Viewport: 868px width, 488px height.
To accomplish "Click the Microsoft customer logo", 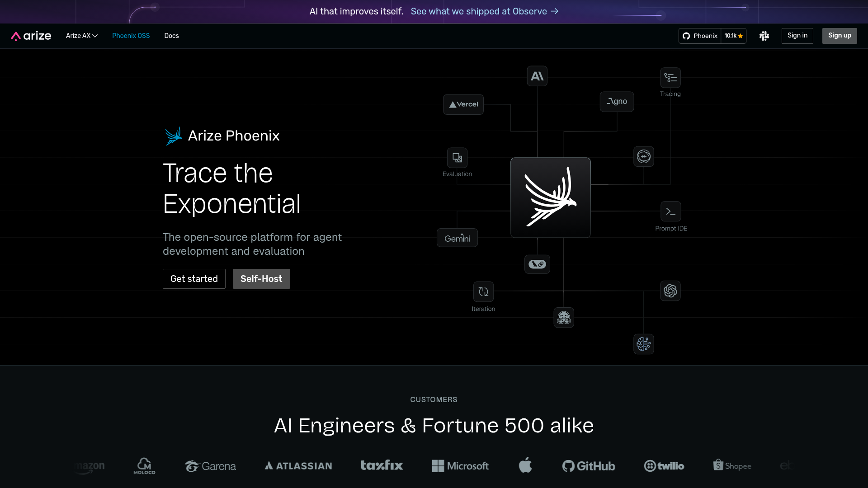I will 460,466.
